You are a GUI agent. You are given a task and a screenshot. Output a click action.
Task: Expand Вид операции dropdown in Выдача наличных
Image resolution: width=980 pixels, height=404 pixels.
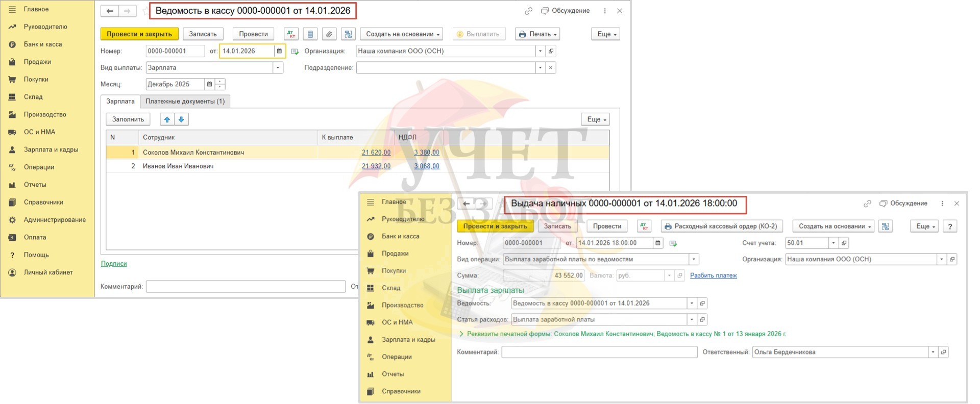click(694, 259)
